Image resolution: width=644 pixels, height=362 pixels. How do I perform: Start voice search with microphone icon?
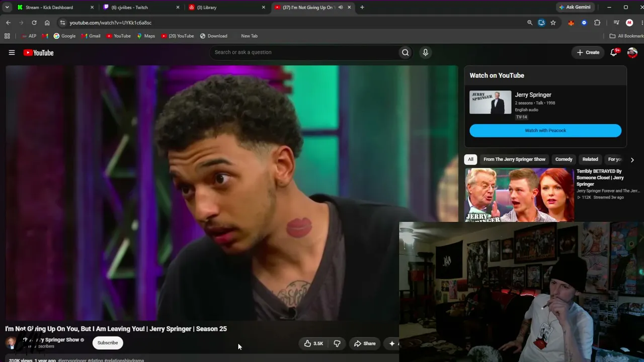[425, 52]
